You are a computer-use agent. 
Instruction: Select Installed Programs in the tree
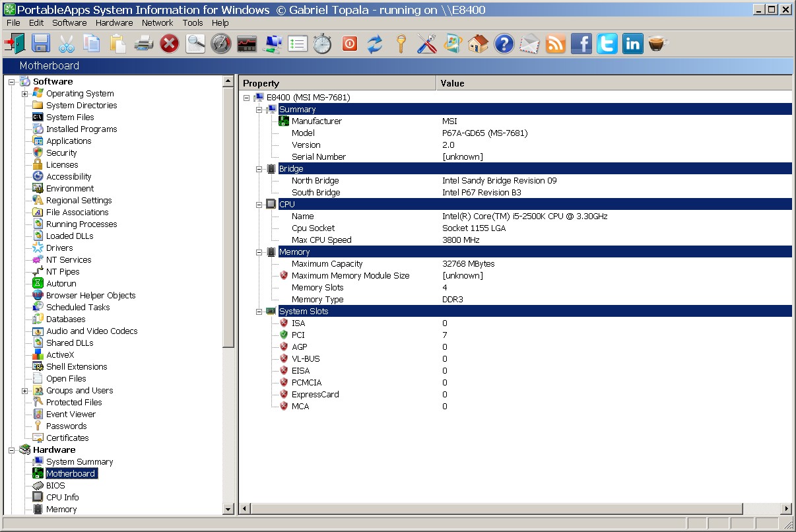pos(81,129)
